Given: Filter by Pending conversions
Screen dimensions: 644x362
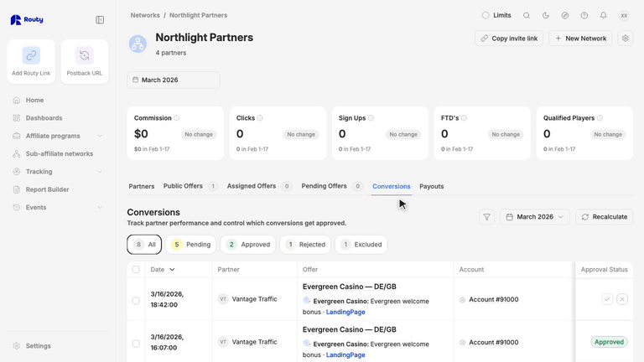Looking at the screenshot, I should [x=191, y=244].
